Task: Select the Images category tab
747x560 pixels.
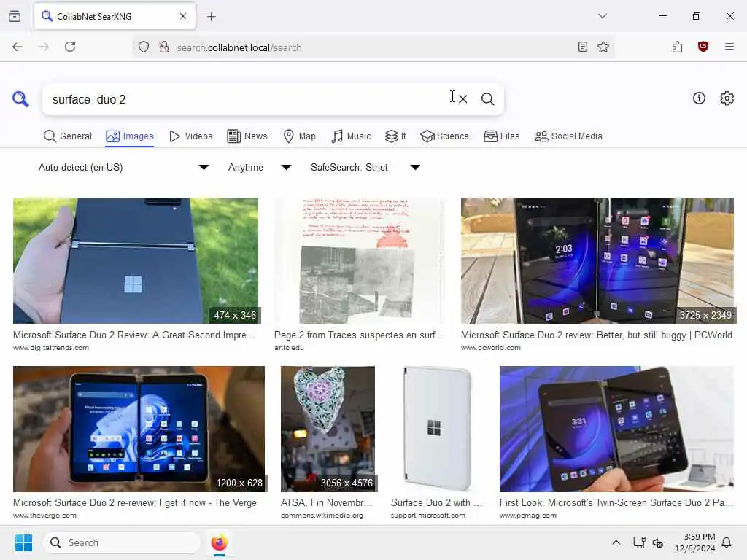Action: coord(130,136)
